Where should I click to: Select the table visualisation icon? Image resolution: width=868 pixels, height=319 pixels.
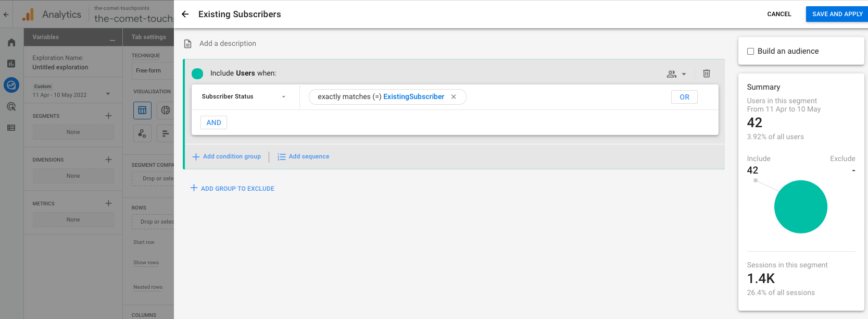[142, 111]
